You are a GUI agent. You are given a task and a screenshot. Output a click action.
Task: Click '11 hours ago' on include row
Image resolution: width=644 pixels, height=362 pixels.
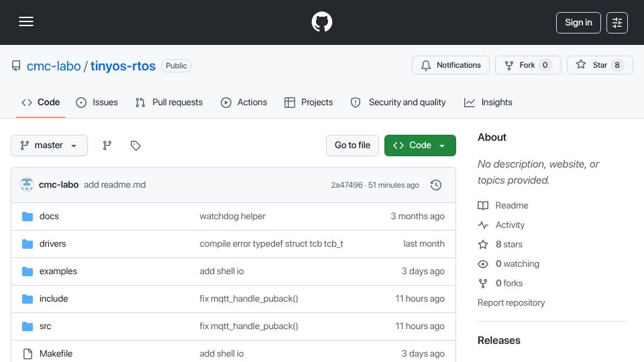pyautogui.click(x=420, y=299)
